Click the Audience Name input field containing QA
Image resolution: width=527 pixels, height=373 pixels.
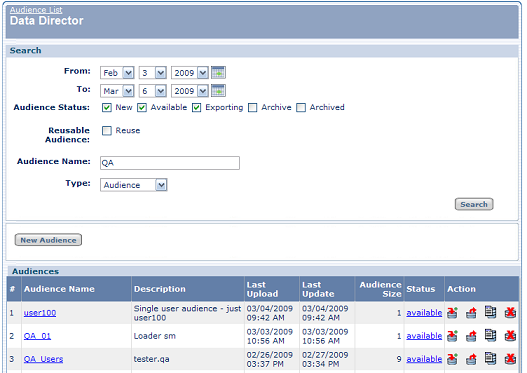click(170, 163)
